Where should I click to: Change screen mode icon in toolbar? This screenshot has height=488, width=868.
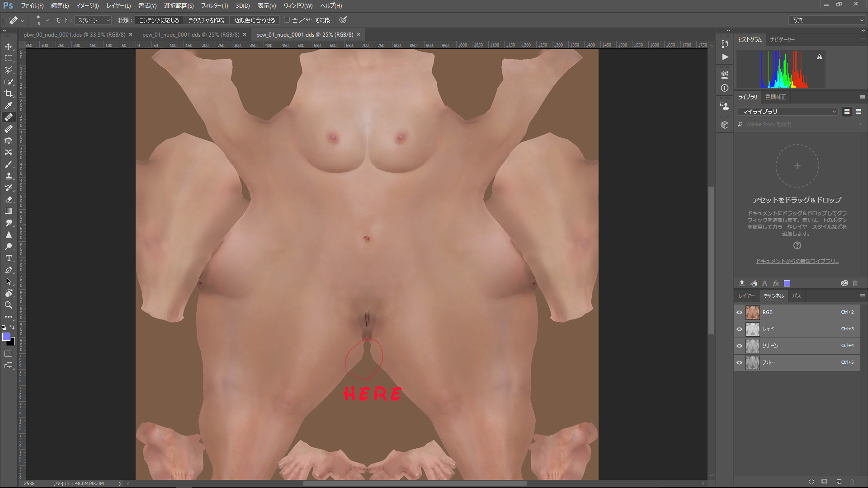9,366
